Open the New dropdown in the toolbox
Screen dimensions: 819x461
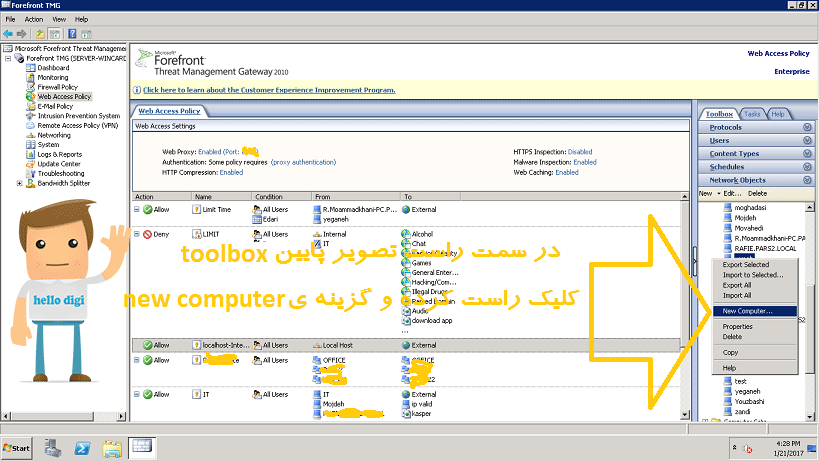709,194
